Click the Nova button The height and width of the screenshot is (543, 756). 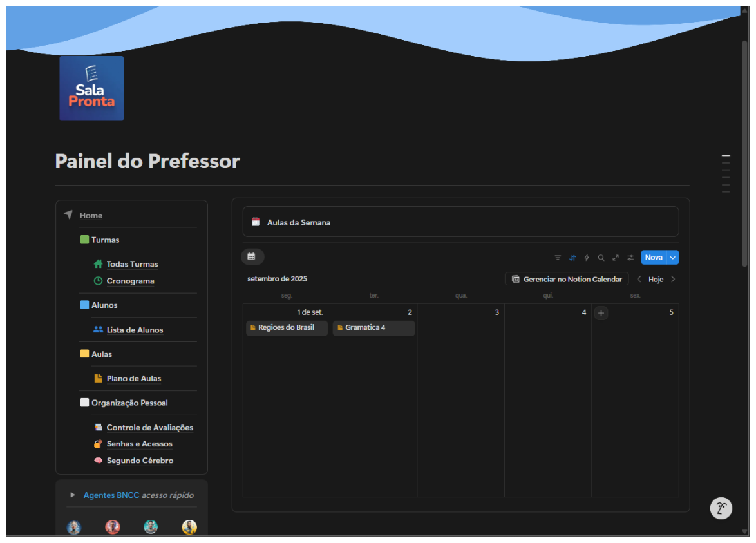[653, 258]
